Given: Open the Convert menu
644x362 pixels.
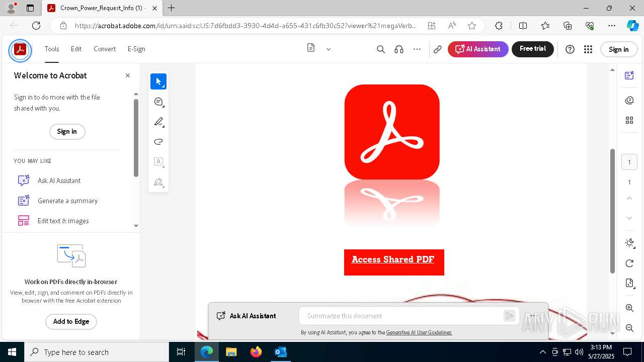Looking at the screenshot, I should pos(105,49).
